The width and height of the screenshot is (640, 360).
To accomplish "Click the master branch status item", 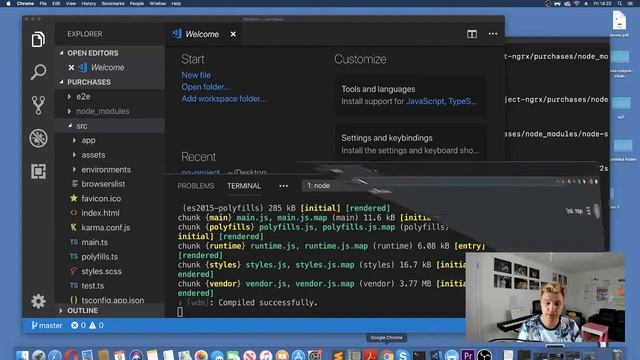I will pyautogui.click(x=47, y=325).
